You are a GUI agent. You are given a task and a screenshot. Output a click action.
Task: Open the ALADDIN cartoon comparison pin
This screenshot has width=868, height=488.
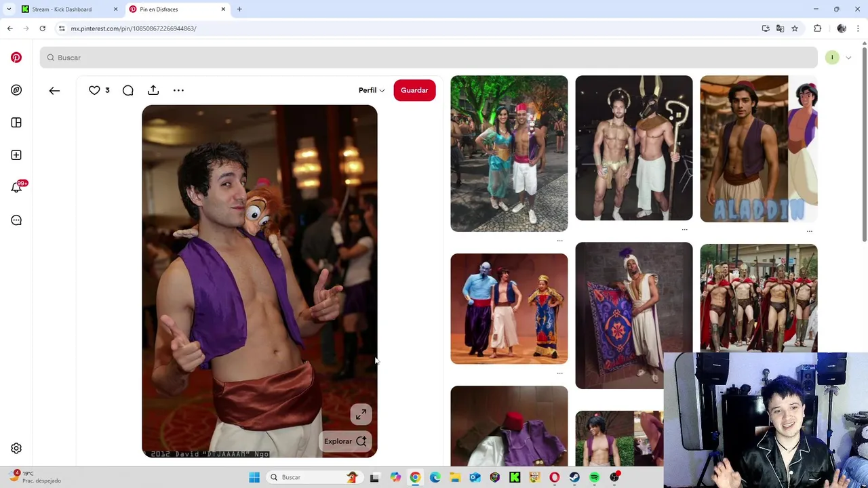point(759,149)
